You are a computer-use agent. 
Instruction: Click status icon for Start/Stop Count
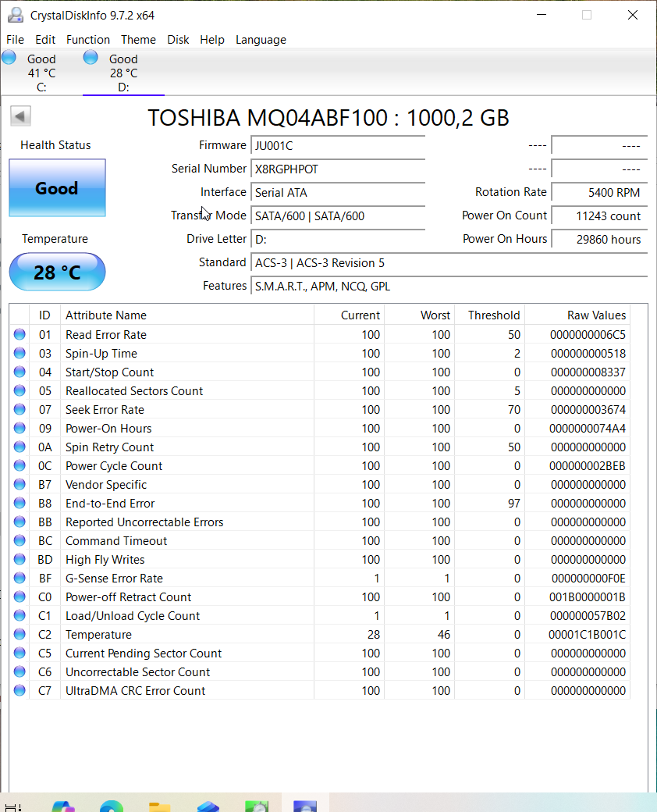pyautogui.click(x=20, y=372)
